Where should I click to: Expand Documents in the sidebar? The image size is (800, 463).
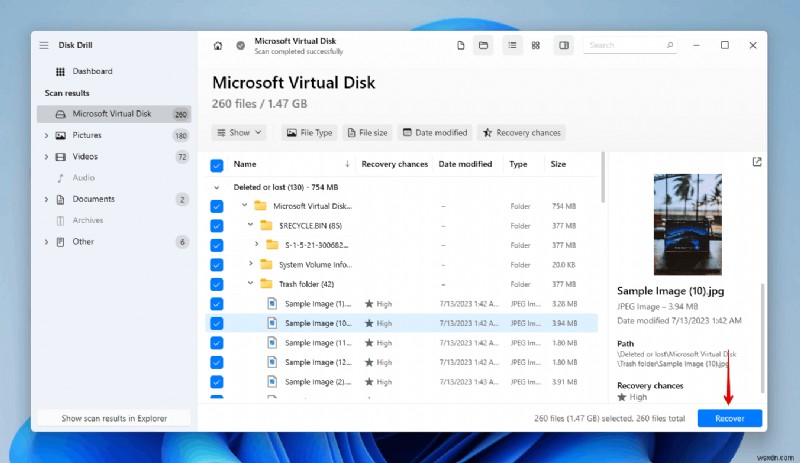pos(46,199)
